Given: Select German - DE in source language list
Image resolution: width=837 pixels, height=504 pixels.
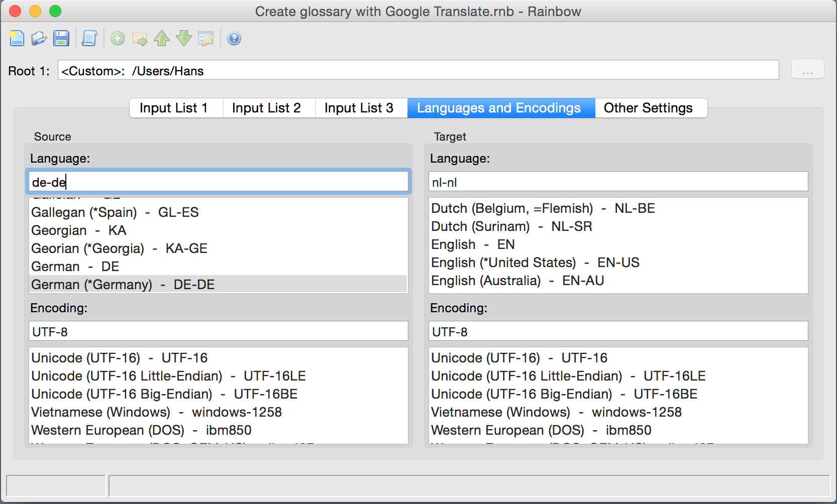Looking at the screenshot, I should pyautogui.click(x=75, y=267).
